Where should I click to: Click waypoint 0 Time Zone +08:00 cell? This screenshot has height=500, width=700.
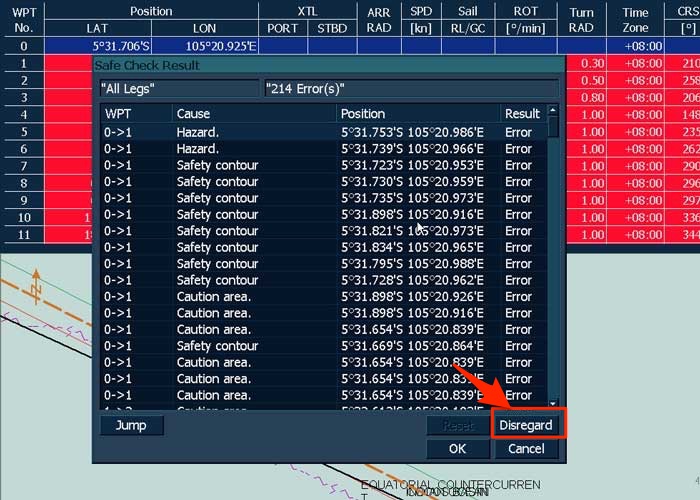[x=641, y=46]
